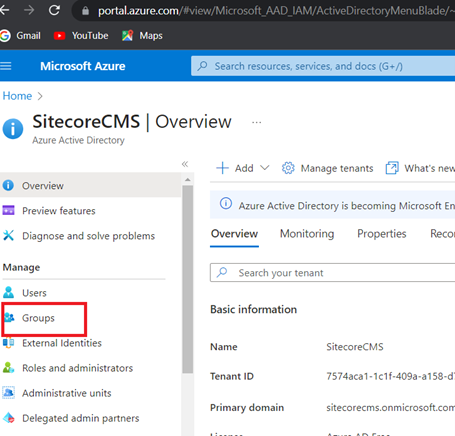Click the info icon in the Entra banner
This screenshot has height=436, width=455.
coord(226,203)
